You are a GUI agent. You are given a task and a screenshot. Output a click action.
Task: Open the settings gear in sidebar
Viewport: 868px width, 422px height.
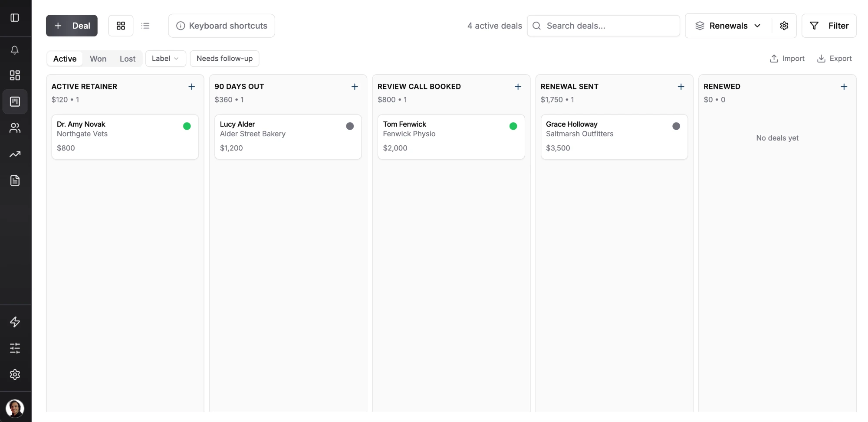15,374
